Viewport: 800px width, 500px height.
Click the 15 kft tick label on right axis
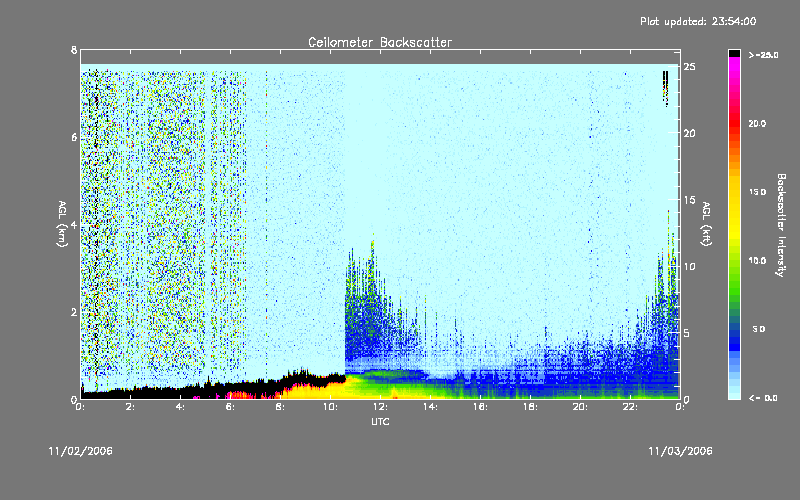(x=689, y=200)
